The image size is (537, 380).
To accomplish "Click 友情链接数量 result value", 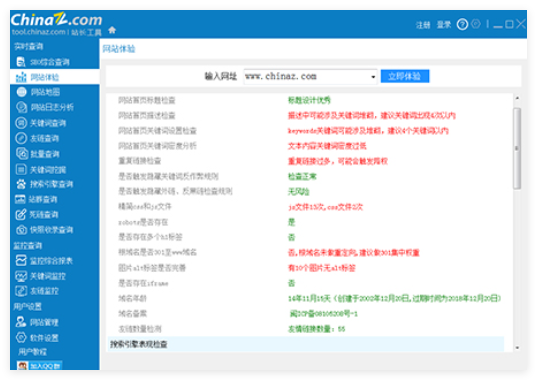I will (x=316, y=329).
